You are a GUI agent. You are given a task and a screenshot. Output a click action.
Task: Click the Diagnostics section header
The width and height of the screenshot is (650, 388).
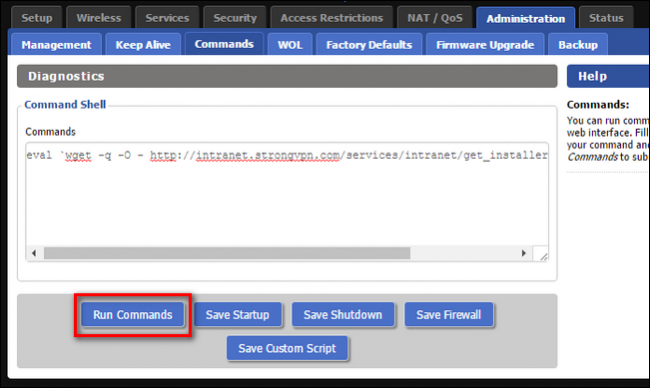tap(287, 76)
